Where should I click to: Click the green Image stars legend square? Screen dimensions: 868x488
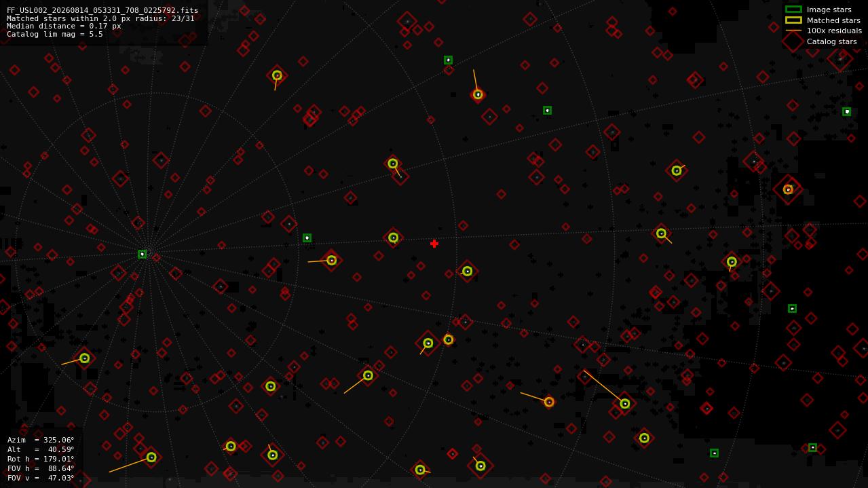(x=793, y=10)
